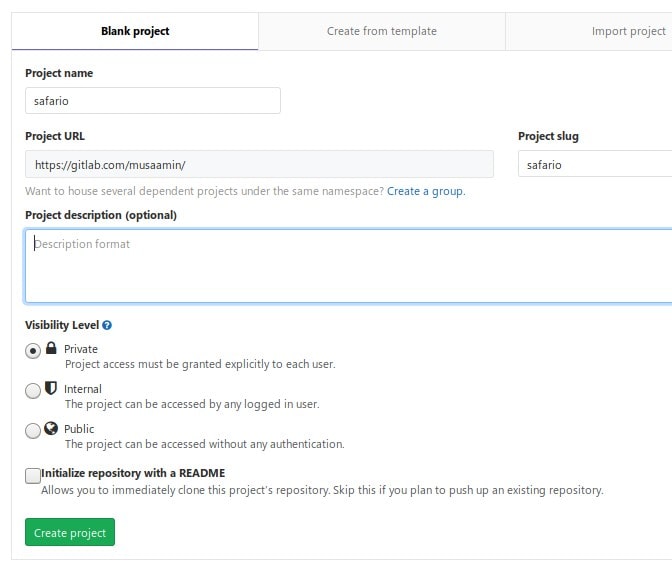Click the shield icon next to Internal

(x=51, y=388)
